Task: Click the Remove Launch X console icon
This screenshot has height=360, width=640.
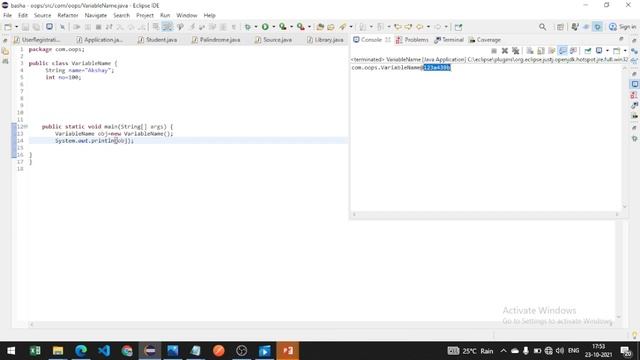Action: click(505, 51)
